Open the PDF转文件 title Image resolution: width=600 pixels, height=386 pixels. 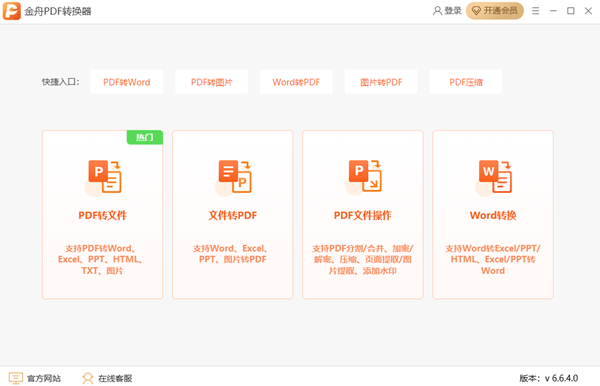(x=103, y=215)
